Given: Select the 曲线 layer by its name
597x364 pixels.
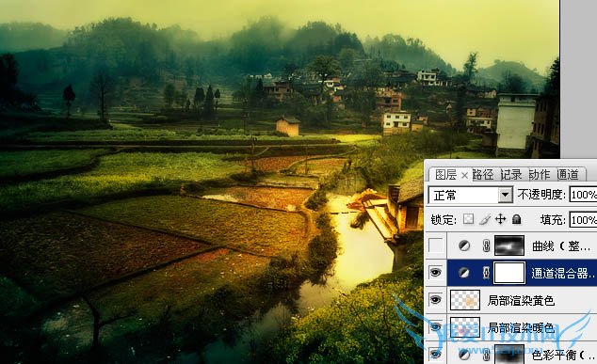Looking at the screenshot, I should click(561, 246).
